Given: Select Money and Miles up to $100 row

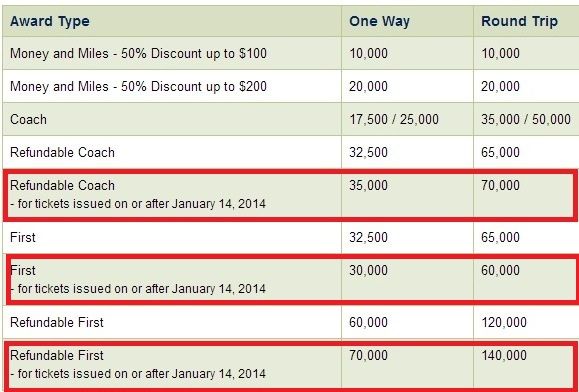Looking at the screenshot, I should point(291,54).
